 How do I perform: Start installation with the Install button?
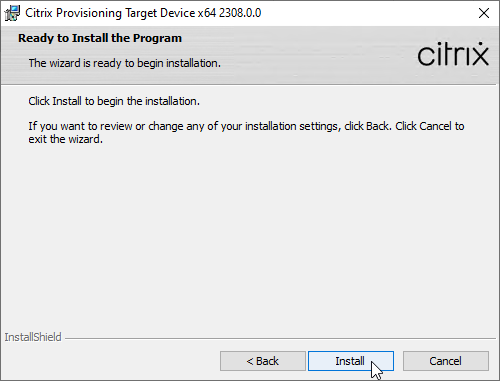(351, 361)
